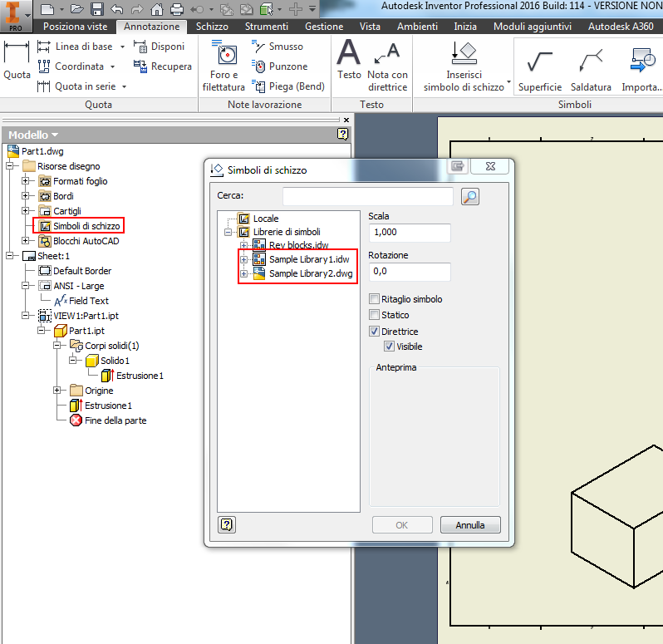Image resolution: width=663 pixels, height=644 pixels.
Task: Select the Superficie surface symbol
Action: tap(540, 70)
